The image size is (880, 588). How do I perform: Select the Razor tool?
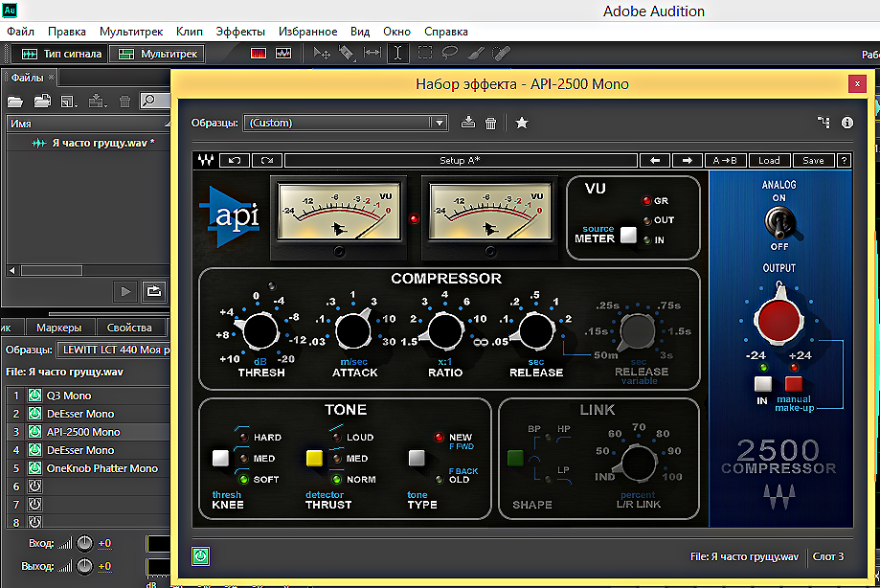tap(347, 54)
